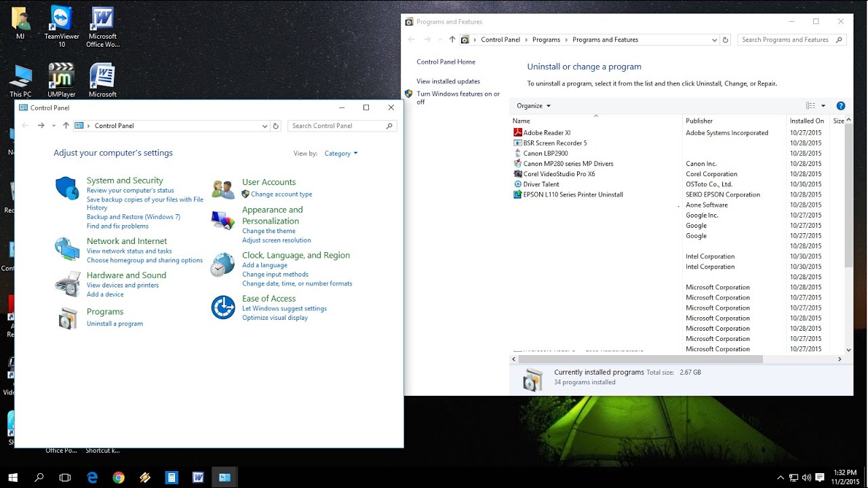
Task: Click the Uninstall a program link
Action: click(115, 324)
